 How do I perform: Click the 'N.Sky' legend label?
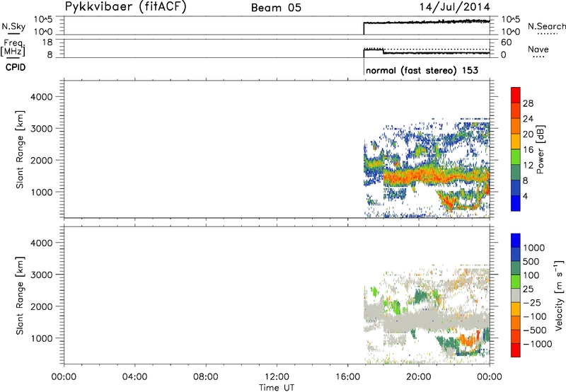coord(13,26)
